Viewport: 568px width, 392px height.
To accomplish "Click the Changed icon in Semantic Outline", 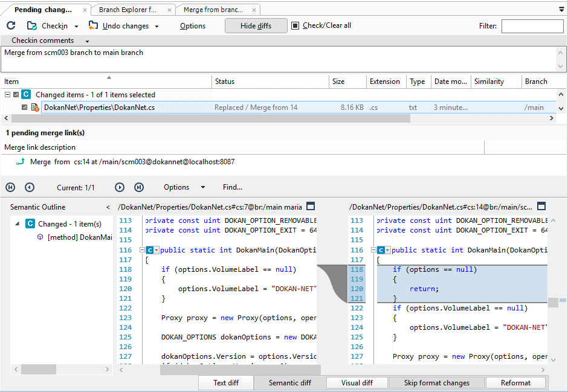I will [30, 223].
